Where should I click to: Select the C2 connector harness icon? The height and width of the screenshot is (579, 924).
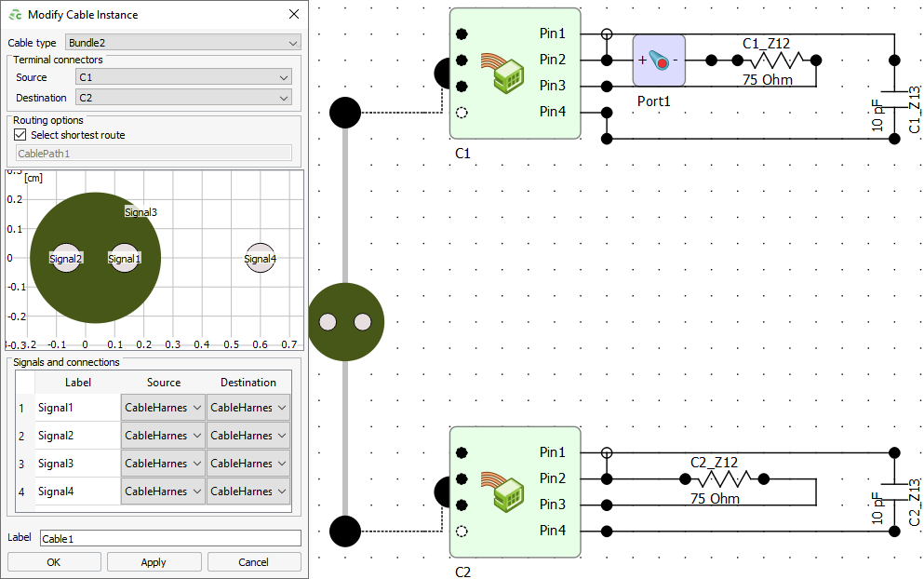click(x=502, y=491)
